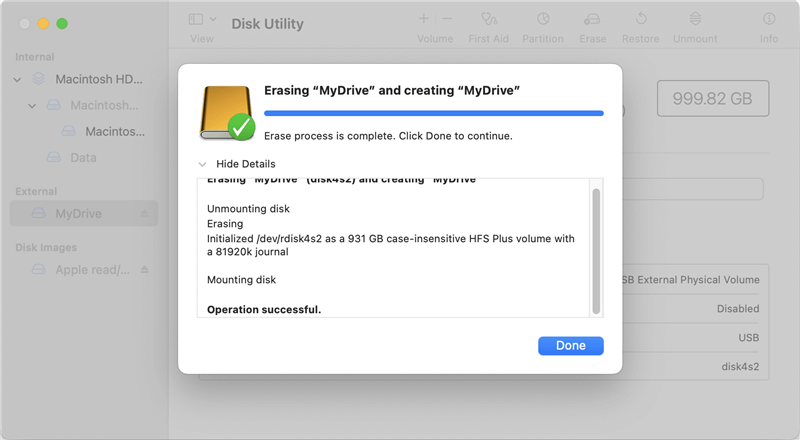Eject the MyDrive external disk
The width and height of the screenshot is (800, 440).
coord(144,214)
